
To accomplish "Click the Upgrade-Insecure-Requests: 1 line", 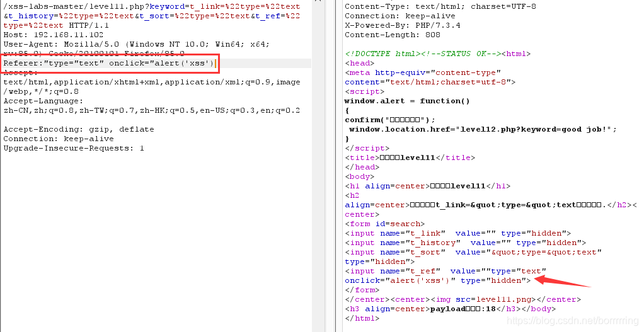I will pyautogui.click(x=74, y=148).
